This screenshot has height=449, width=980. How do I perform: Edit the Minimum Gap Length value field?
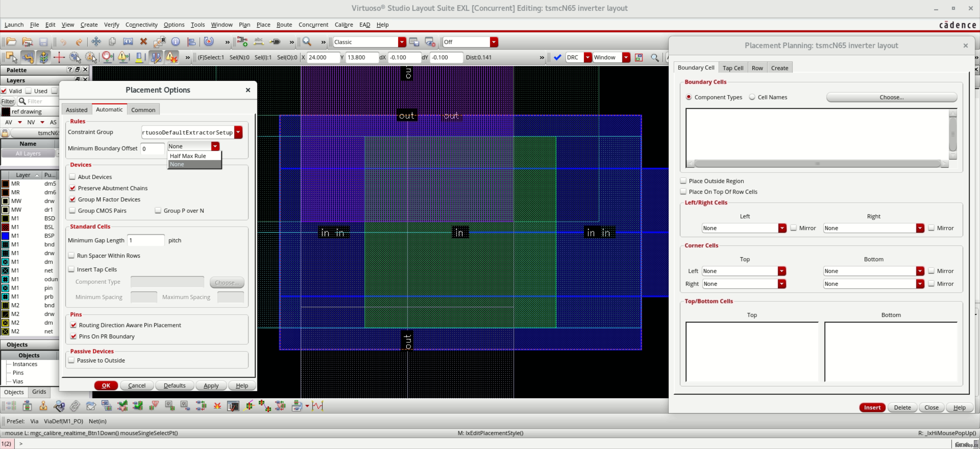[146, 240]
